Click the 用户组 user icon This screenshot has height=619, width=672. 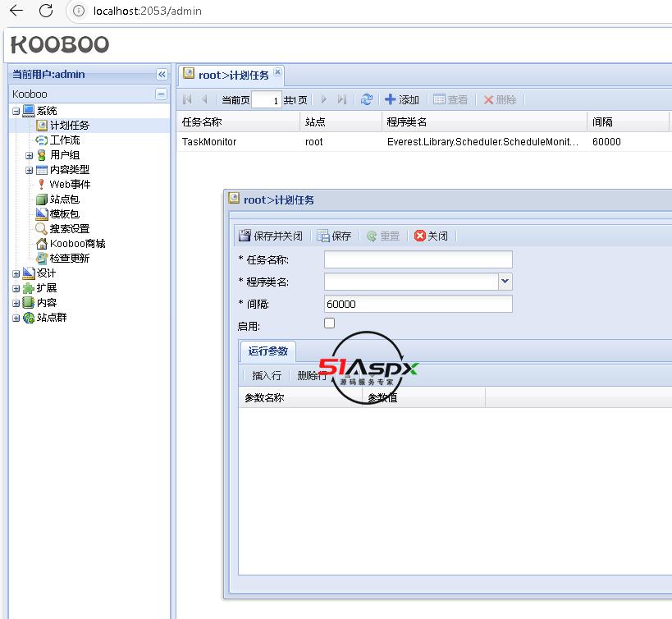click(42, 155)
